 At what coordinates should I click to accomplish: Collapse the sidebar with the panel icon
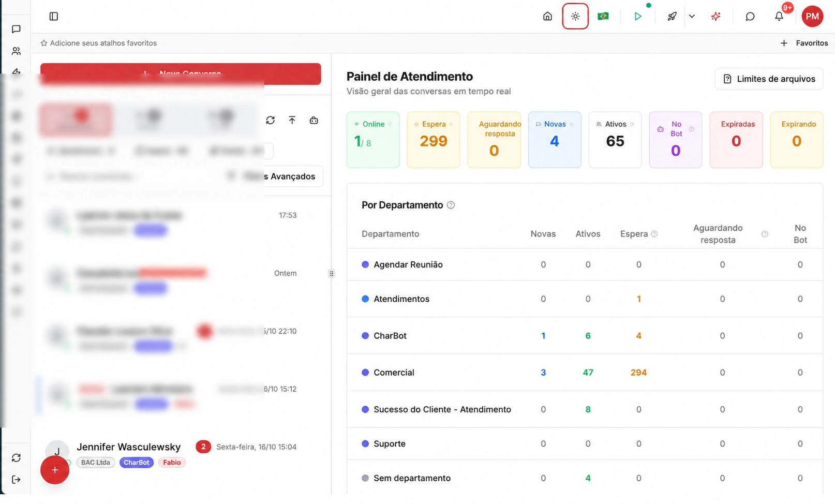54,17
